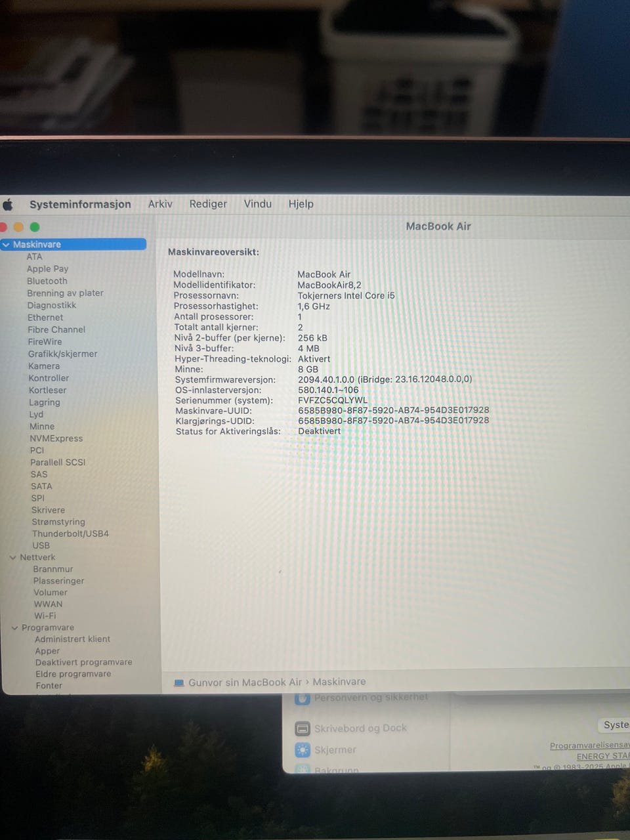Select Fibre Channel in the sidebar
Screen dimensions: 630x840
click(56, 329)
